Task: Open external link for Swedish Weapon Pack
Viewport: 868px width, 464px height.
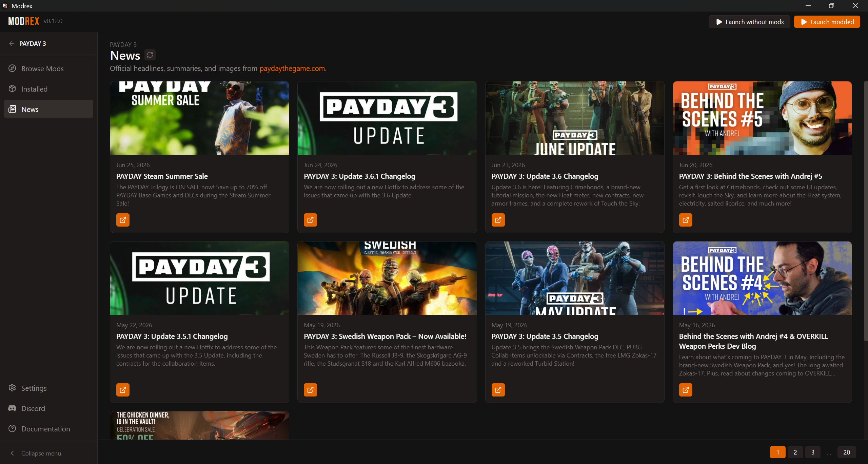Action: 310,390
